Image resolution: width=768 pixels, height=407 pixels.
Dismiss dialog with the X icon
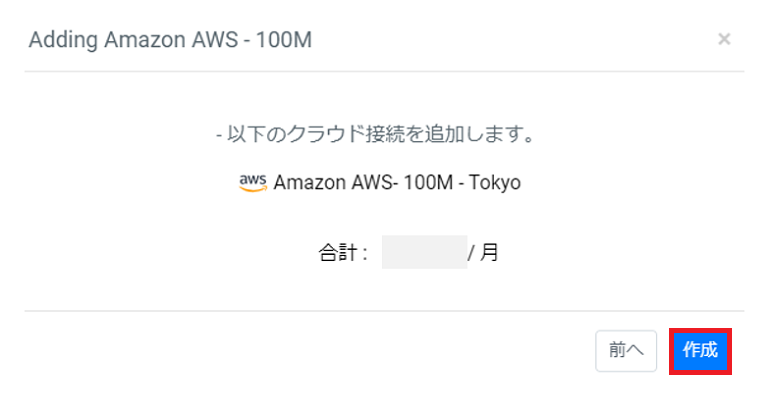tap(724, 39)
